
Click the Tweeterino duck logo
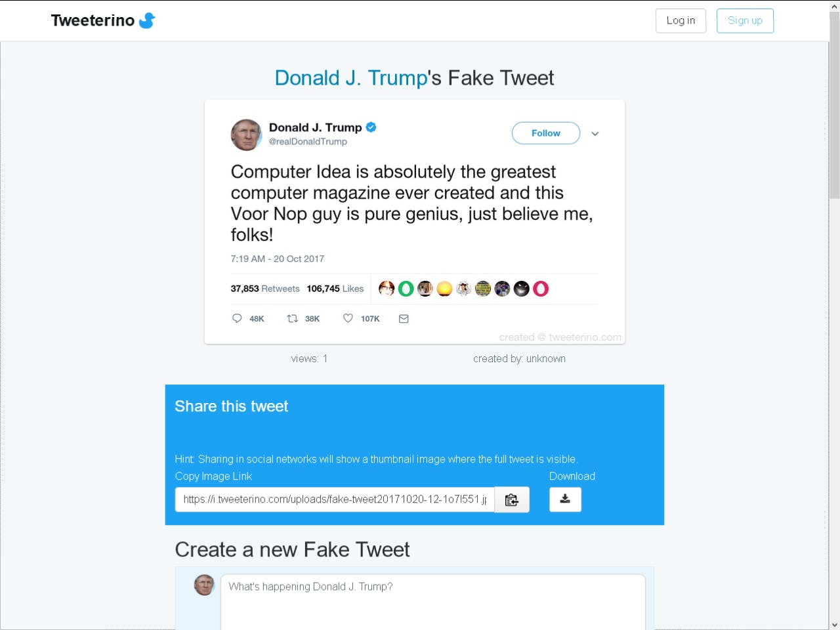tap(147, 20)
